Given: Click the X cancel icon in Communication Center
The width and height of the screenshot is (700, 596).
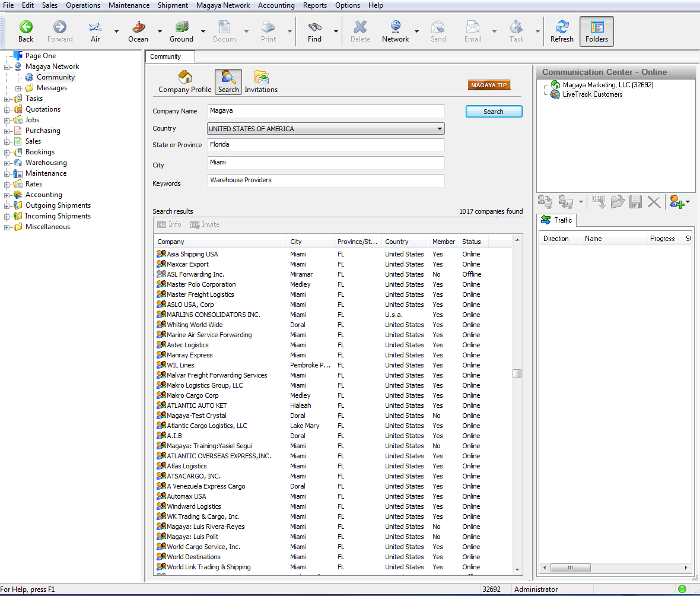Looking at the screenshot, I should [654, 202].
